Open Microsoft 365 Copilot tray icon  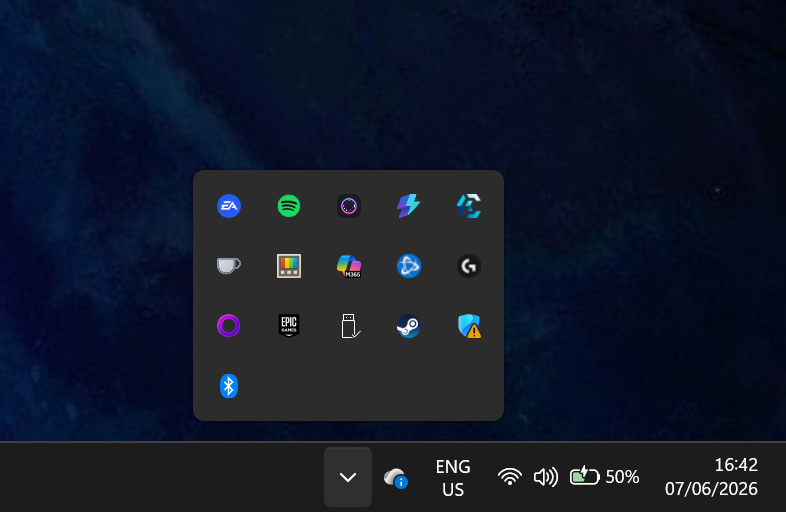click(349, 266)
